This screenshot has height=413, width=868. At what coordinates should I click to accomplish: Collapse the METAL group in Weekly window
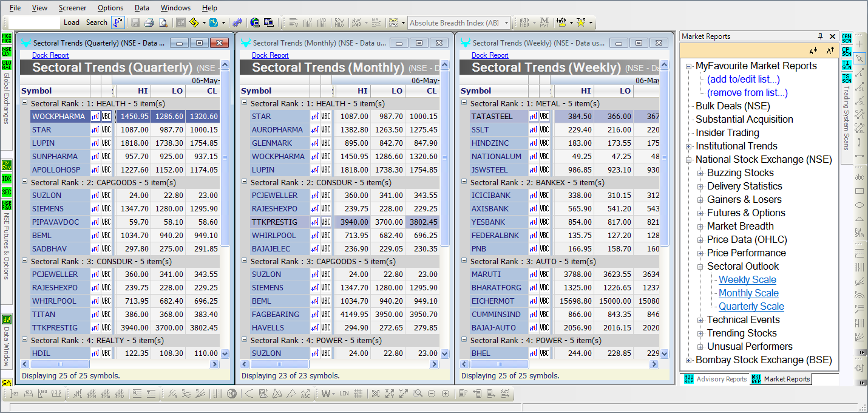(x=464, y=103)
